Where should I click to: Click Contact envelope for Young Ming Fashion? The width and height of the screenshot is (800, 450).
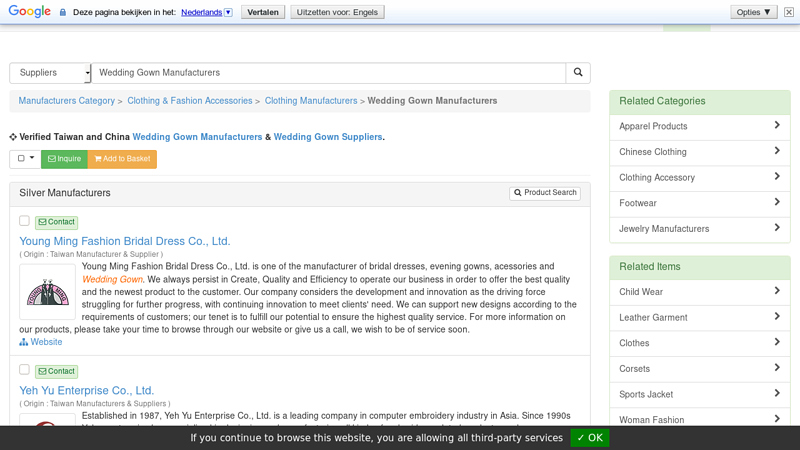[57, 222]
